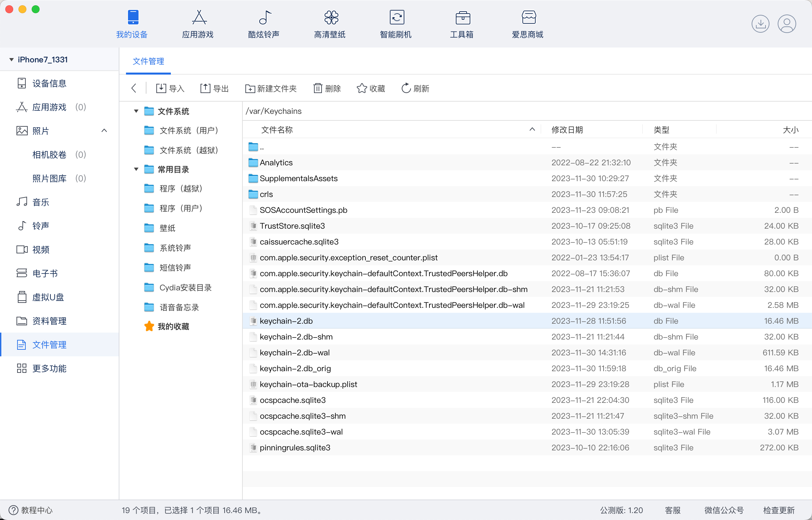Image resolution: width=812 pixels, height=520 pixels.
Task: Select keychain-ota-backup.plist file
Action: coord(527,384)
